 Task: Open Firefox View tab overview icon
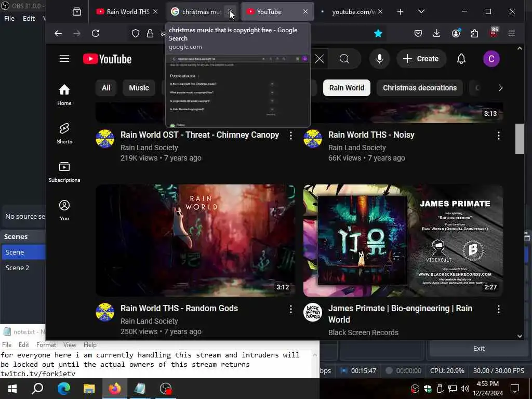[x=77, y=12]
